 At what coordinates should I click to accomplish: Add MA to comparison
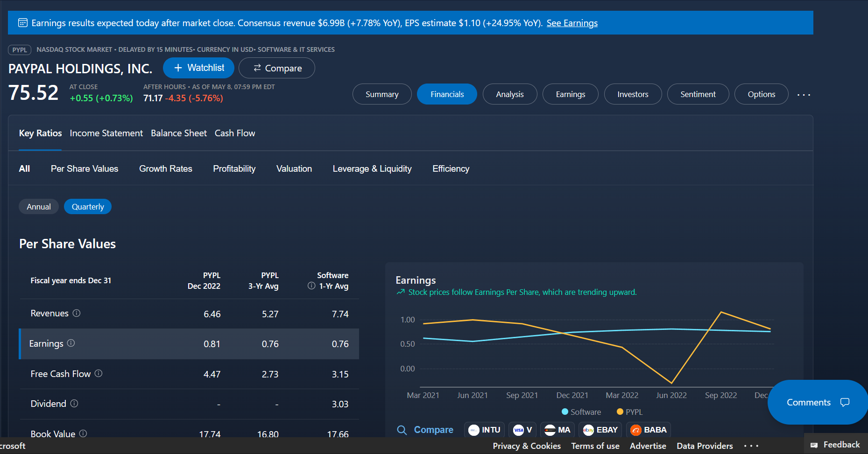coord(557,430)
